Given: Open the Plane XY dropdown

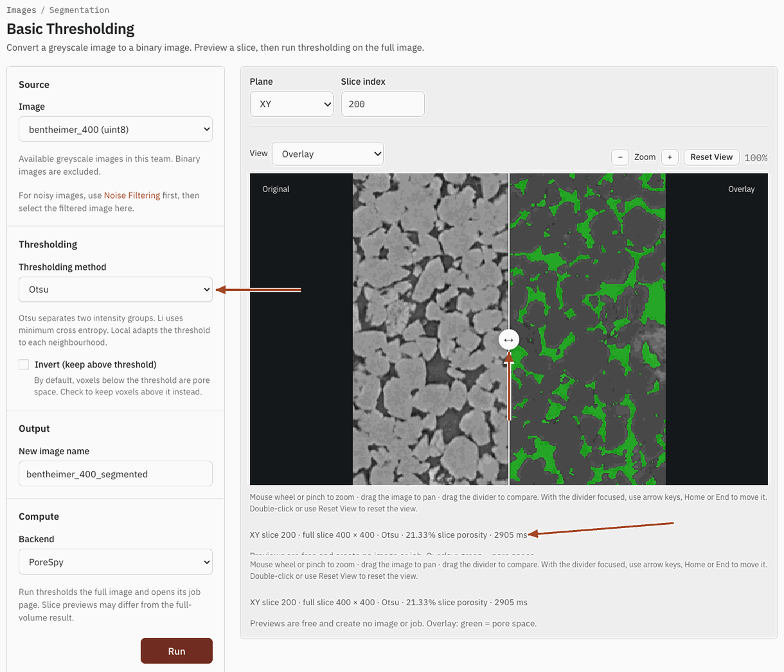Looking at the screenshot, I should (292, 104).
